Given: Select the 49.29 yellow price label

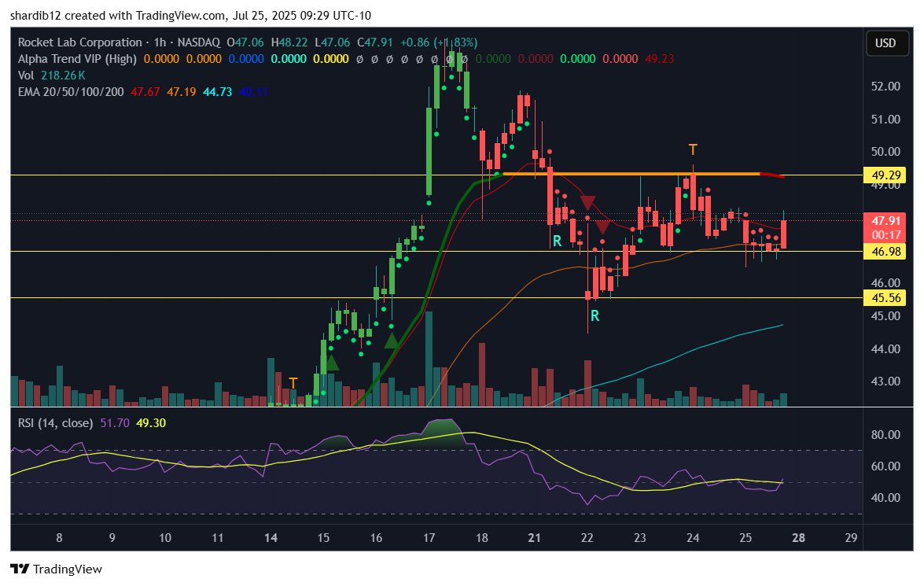Looking at the screenshot, I should point(885,175).
